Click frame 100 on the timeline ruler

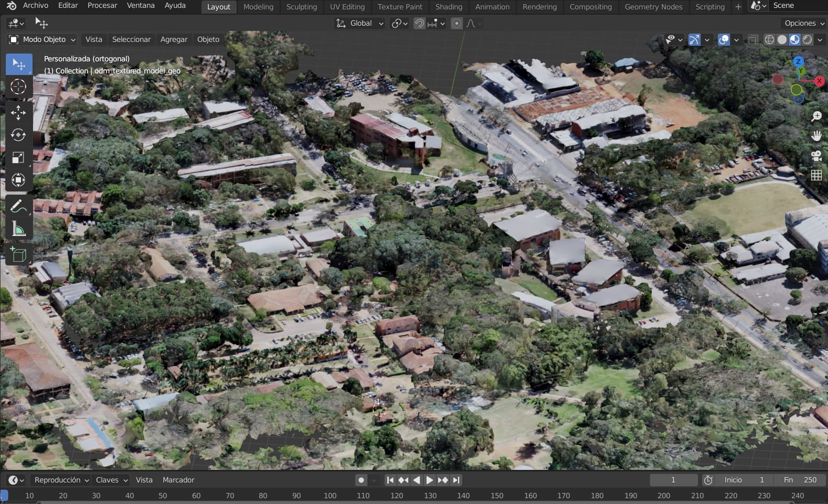point(330,496)
